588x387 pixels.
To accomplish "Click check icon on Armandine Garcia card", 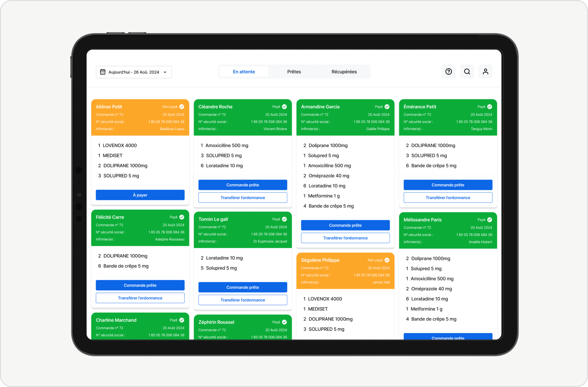I will pos(387,107).
